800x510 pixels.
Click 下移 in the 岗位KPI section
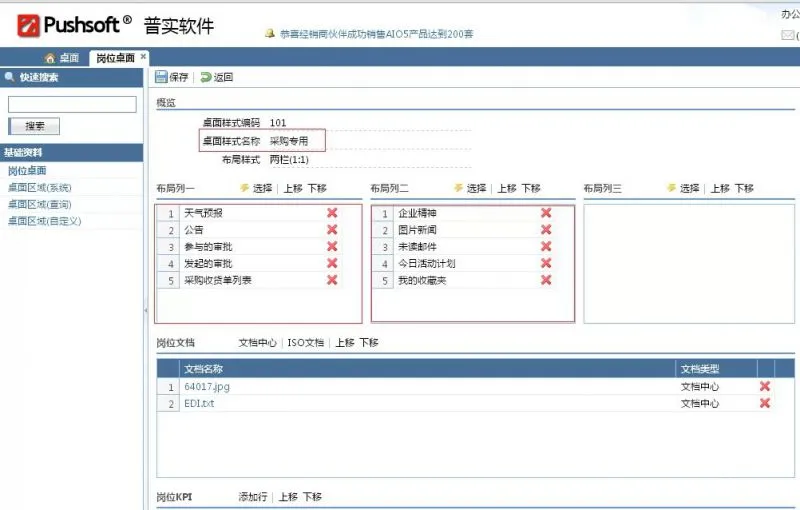click(x=312, y=497)
